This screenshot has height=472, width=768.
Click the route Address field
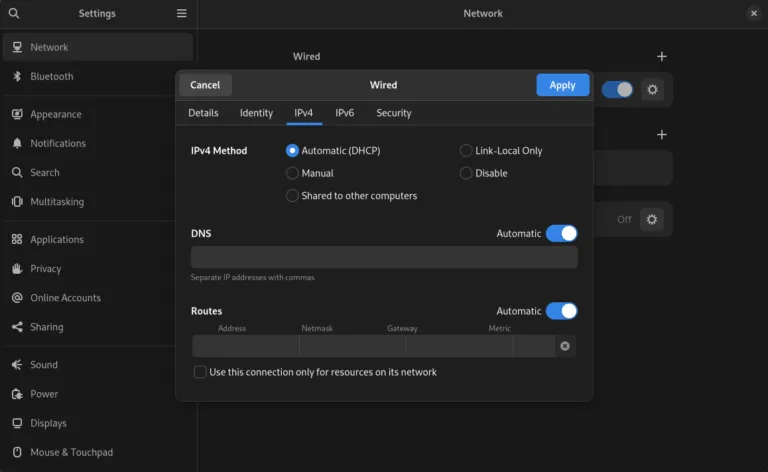(x=245, y=346)
